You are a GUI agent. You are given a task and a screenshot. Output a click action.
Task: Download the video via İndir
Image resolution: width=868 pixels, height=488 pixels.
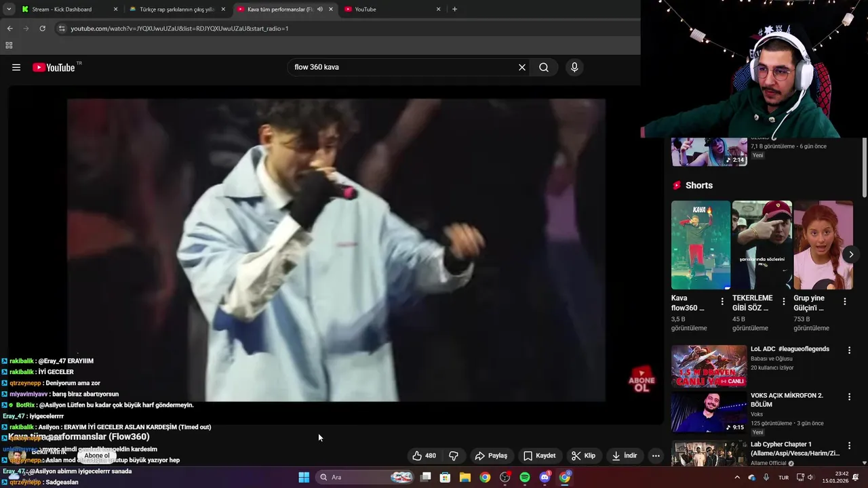click(x=625, y=455)
